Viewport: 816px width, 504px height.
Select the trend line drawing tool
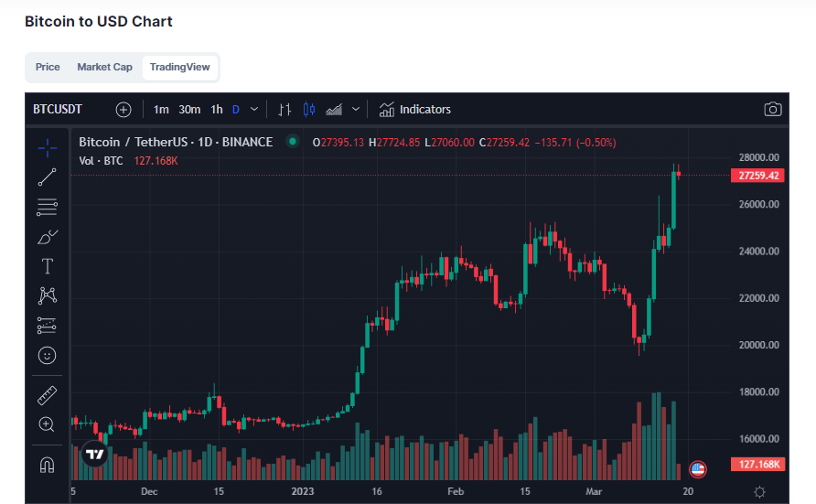[48, 177]
